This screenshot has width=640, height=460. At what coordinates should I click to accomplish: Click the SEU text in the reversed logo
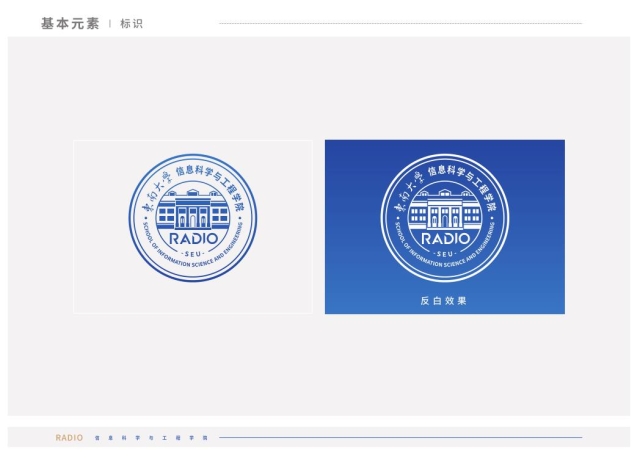(x=445, y=253)
